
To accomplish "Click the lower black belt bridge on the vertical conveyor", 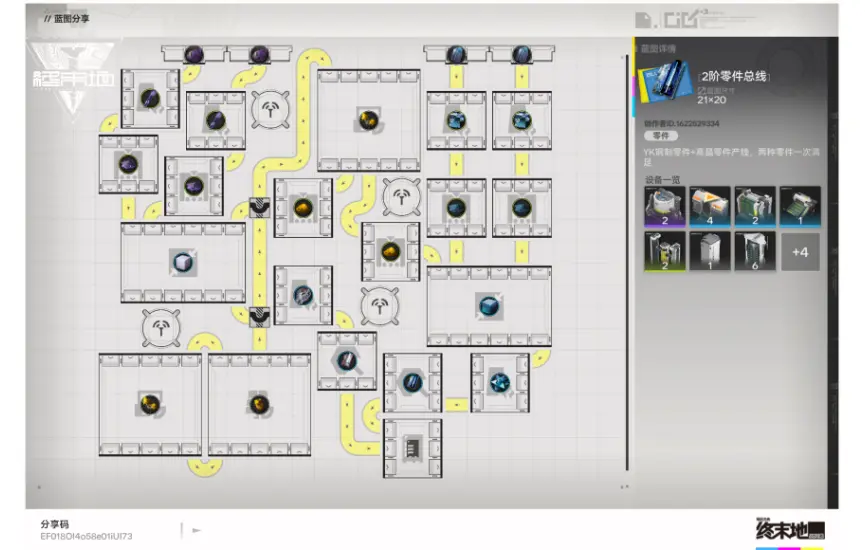I will [259, 317].
